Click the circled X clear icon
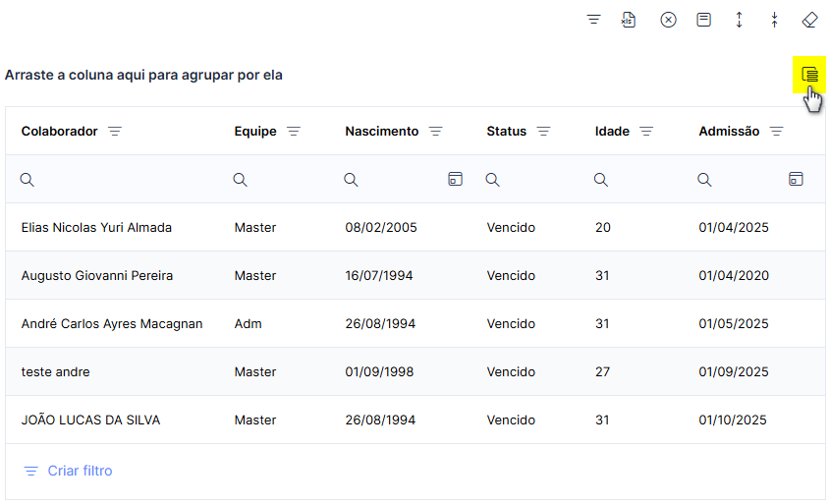The height and width of the screenshot is (504, 830). tap(668, 20)
